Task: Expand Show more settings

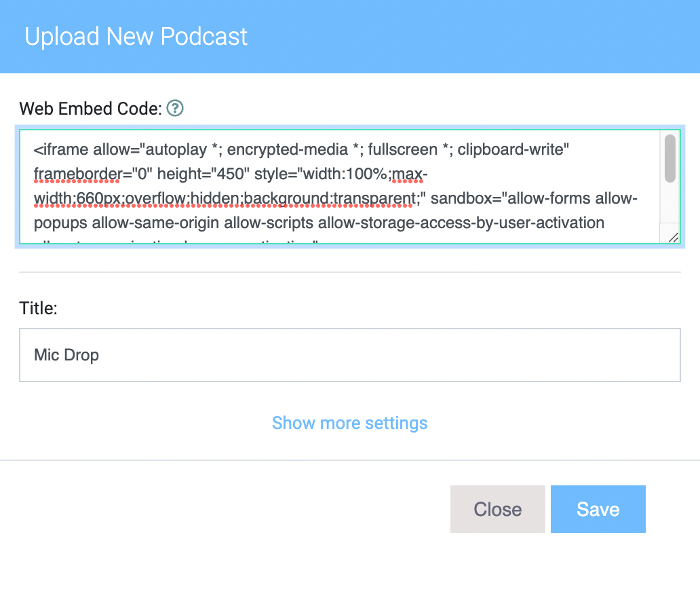Action: [x=349, y=423]
